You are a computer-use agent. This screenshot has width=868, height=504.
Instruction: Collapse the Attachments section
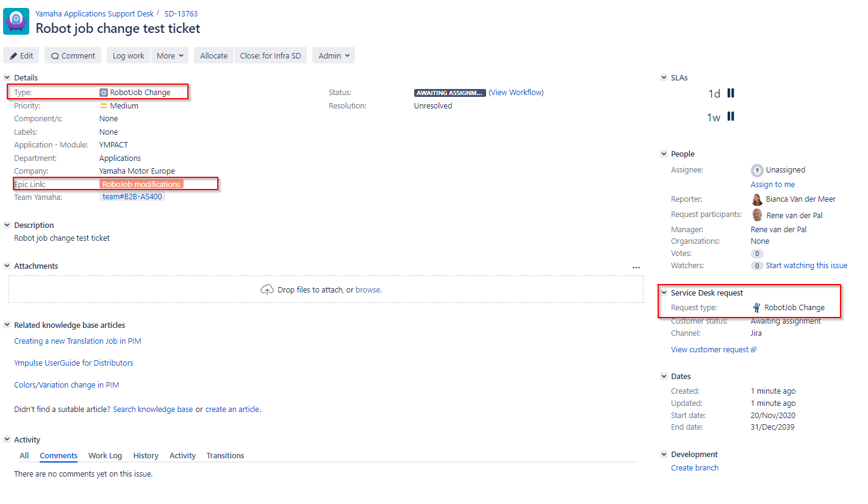(7, 266)
